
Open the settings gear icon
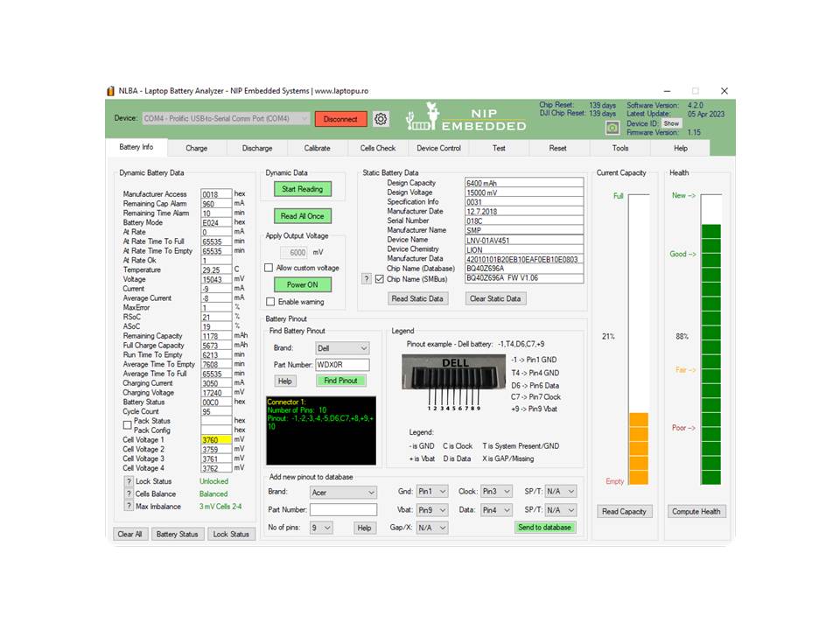click(x=380, y=119)
